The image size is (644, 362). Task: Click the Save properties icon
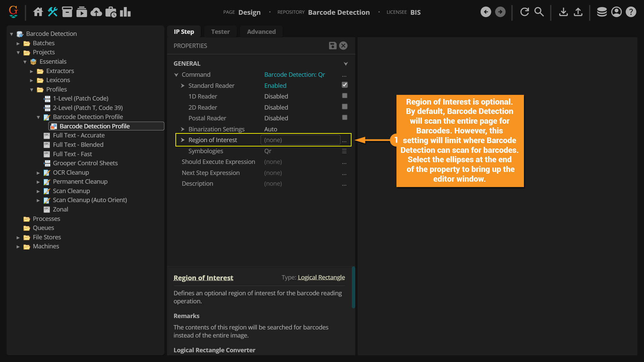point(332,46)
